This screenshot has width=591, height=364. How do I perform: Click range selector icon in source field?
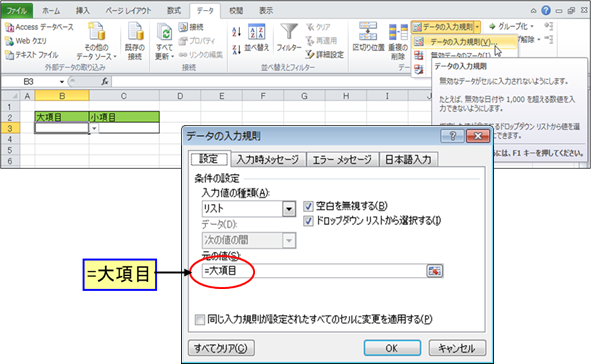(x=435, y=271)
